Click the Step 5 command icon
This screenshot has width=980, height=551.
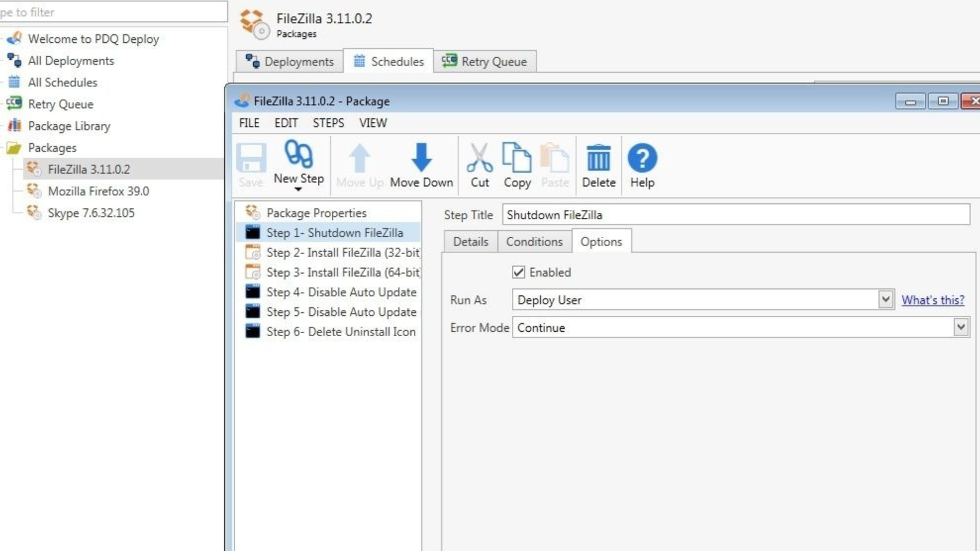[253, 311]
